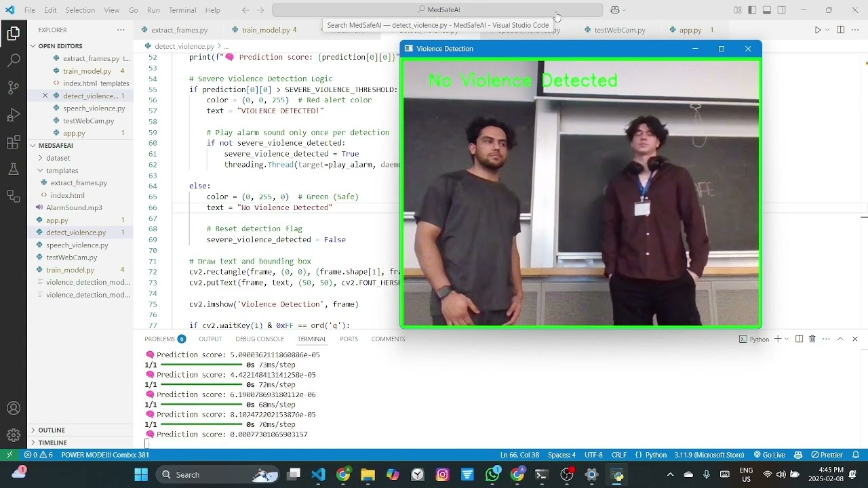Viewport: 868px width, 488px height.
Task: Open the Testing flask icon view
Action: tap(13, 169)
